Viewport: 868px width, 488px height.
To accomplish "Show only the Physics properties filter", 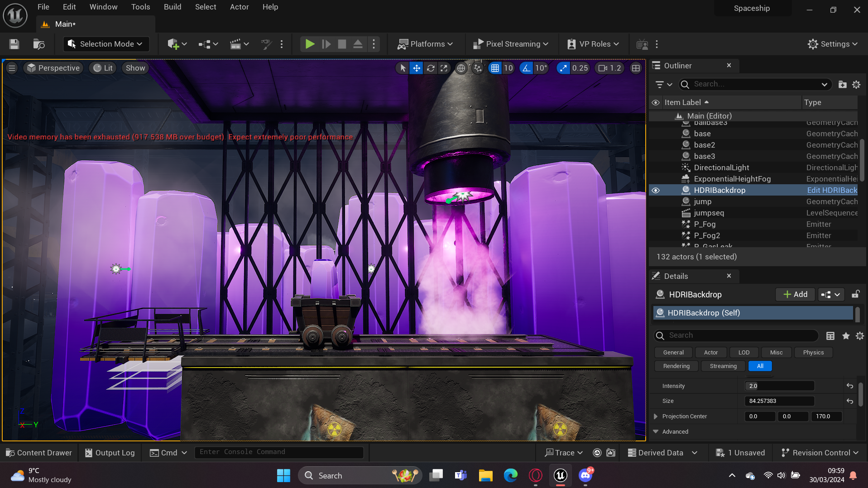I will click(813, 353).
